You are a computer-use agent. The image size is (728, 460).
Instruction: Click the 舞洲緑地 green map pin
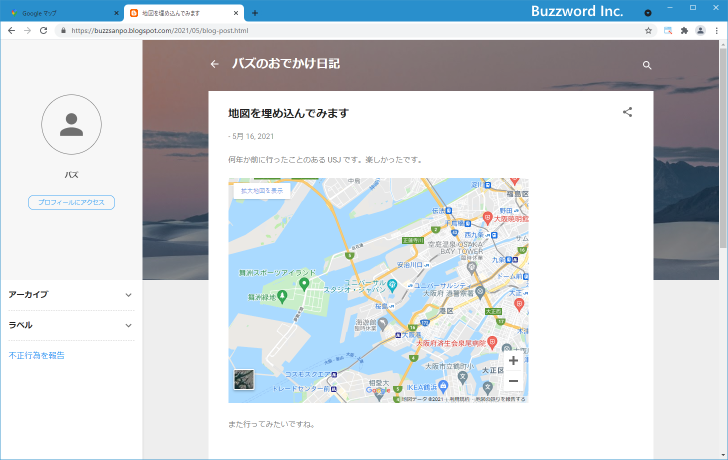[281, 297]
